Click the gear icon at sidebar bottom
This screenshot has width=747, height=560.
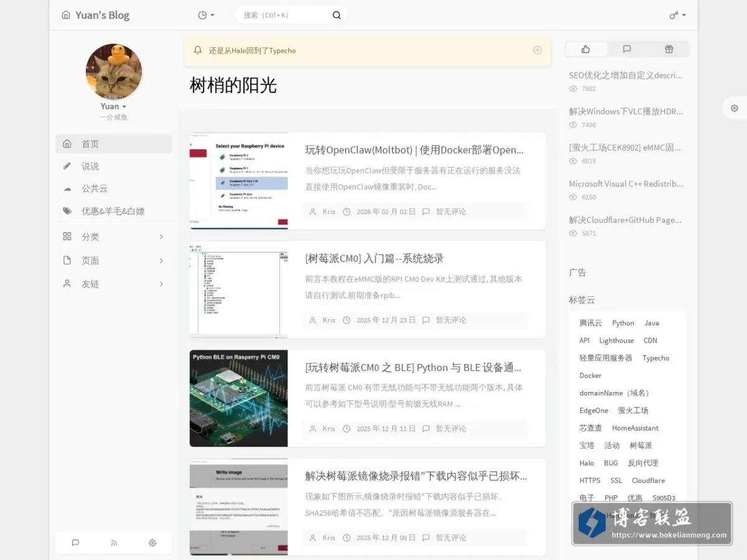click(153, 543)
